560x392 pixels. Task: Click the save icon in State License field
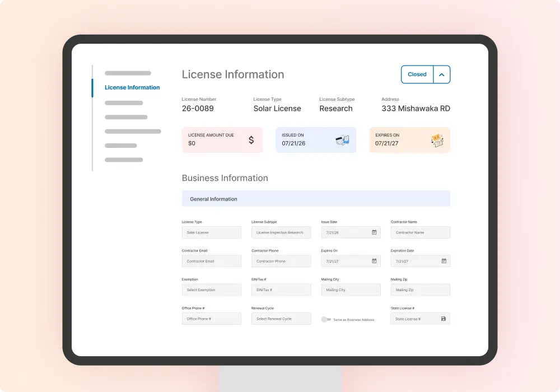coord(444,319)
